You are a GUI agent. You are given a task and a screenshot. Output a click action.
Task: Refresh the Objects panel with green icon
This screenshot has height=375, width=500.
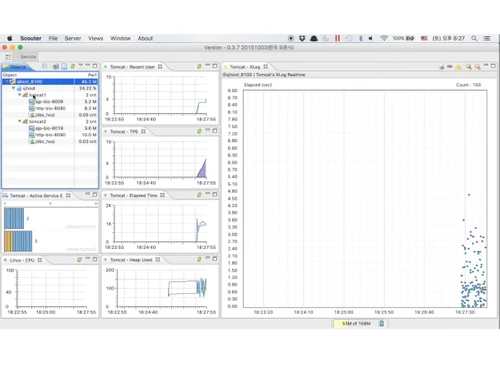point(72,66)
